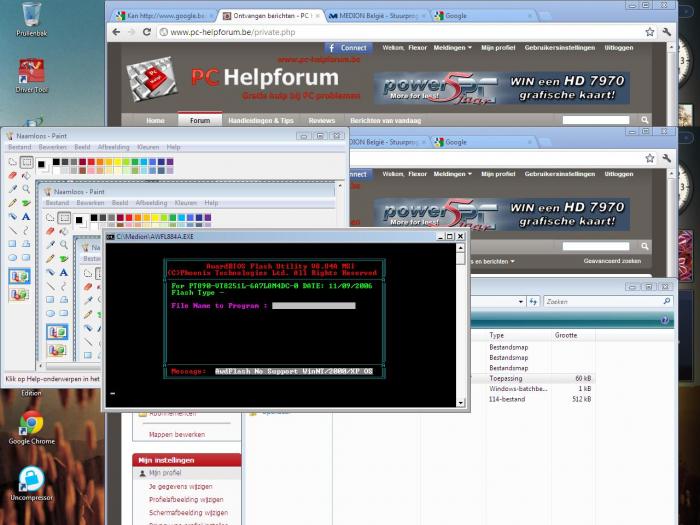Screen dimensions: 700x525
Task: Sort by Explorer 'Type' column header
Action: click(x=518, y=335)
